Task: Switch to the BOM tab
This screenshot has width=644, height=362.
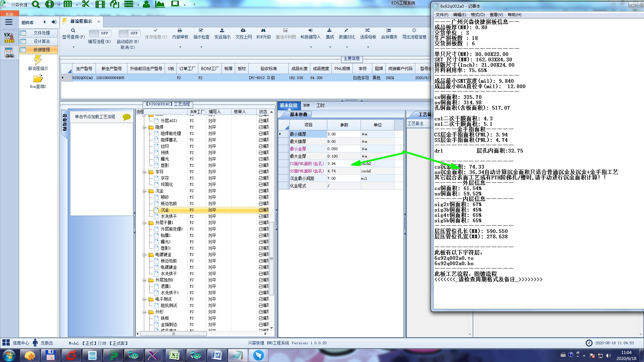Action: [306, 105]
